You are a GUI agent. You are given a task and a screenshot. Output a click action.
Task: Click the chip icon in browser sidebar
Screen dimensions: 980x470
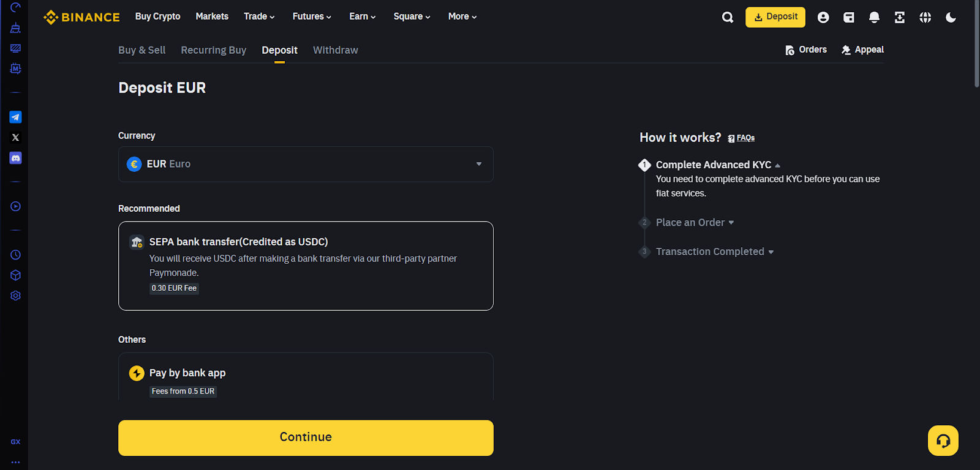point(15,69)
